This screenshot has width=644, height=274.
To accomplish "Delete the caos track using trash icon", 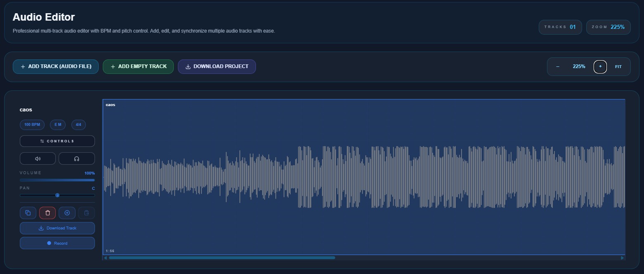I will (47, 213).
